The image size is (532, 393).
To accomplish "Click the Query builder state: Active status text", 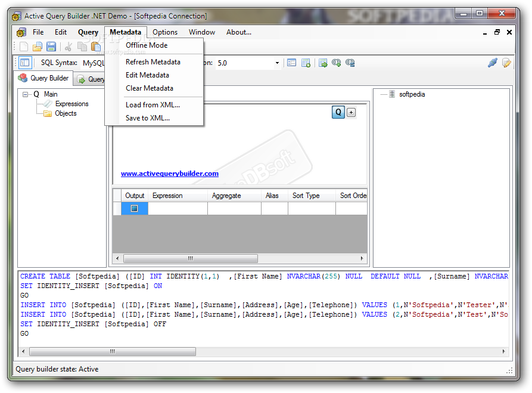I will [57, 369].
